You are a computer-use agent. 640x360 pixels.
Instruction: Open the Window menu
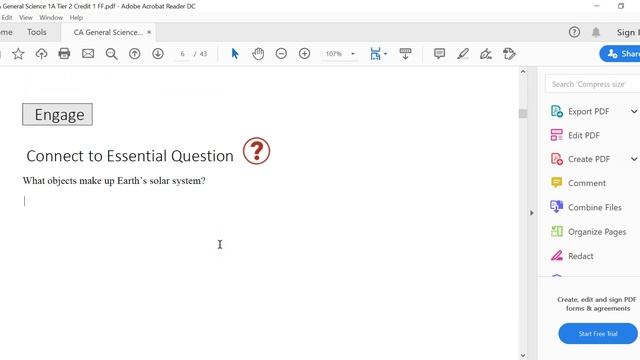click(51, 18)
